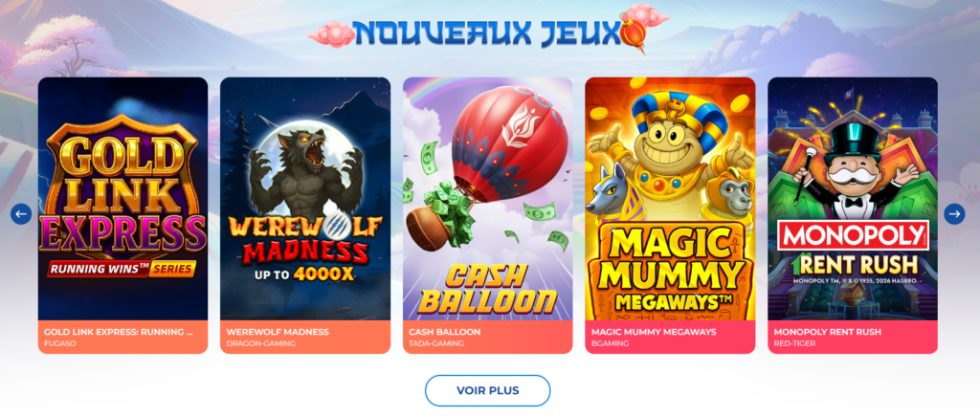Screen dimensions: 980x417
Task: Open the Werewolf Madness game artwork
Action: (305, 199)
